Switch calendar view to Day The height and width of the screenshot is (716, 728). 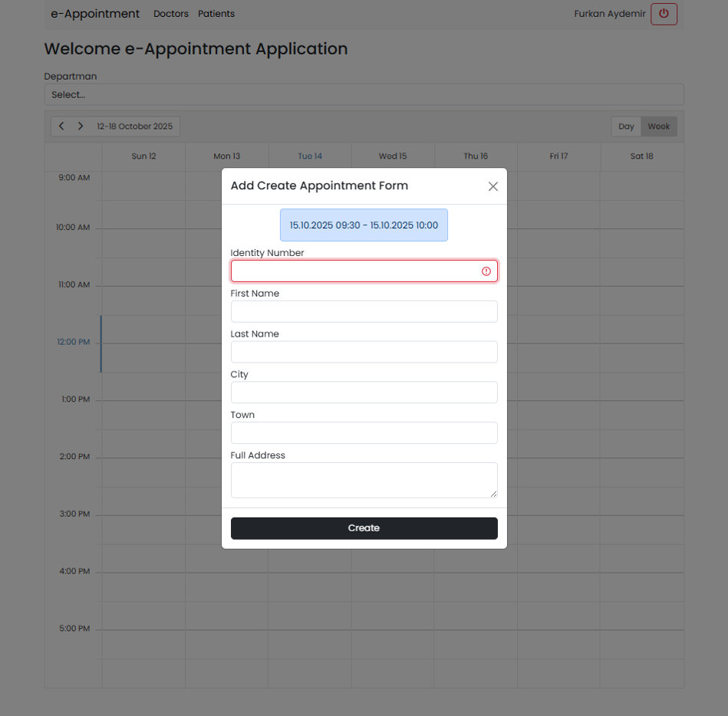(625, 126)
